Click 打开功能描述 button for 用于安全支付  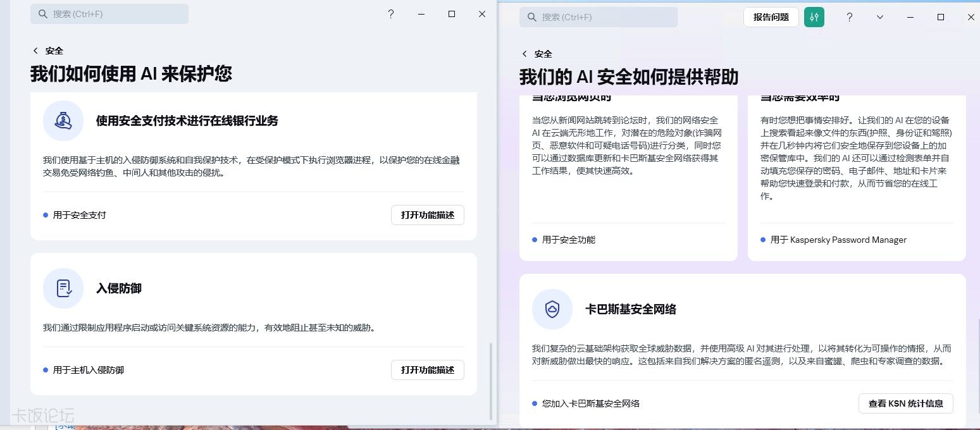428,215
